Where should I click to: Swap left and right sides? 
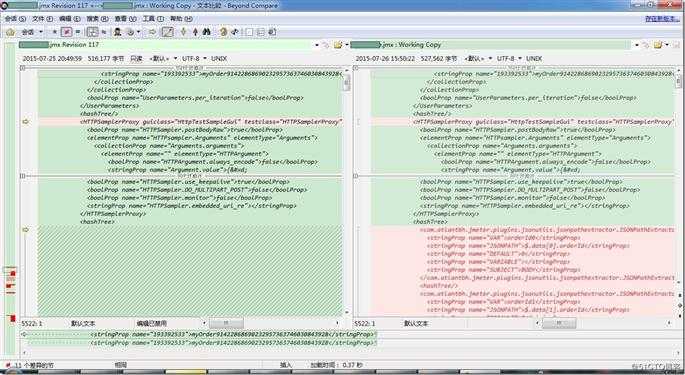point(152,32)
